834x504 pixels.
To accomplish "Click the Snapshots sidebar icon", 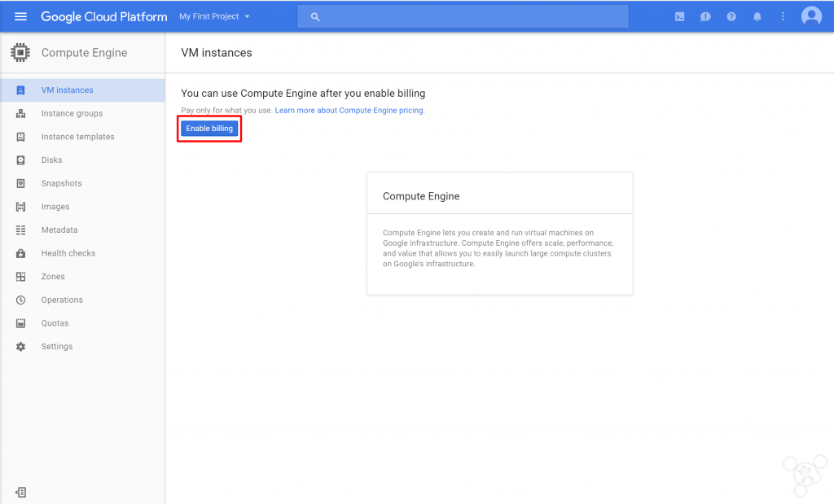I will (x=20, y=183).
